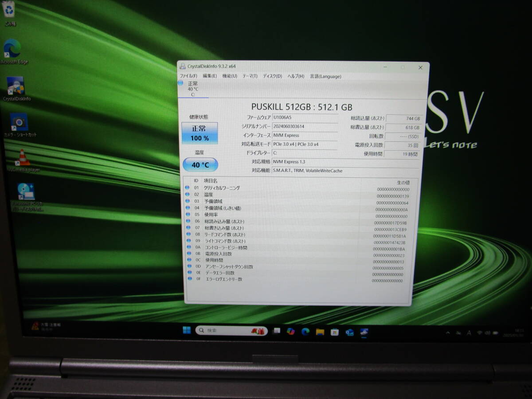Click the 健康状態 label

click(x=198, y=117)
